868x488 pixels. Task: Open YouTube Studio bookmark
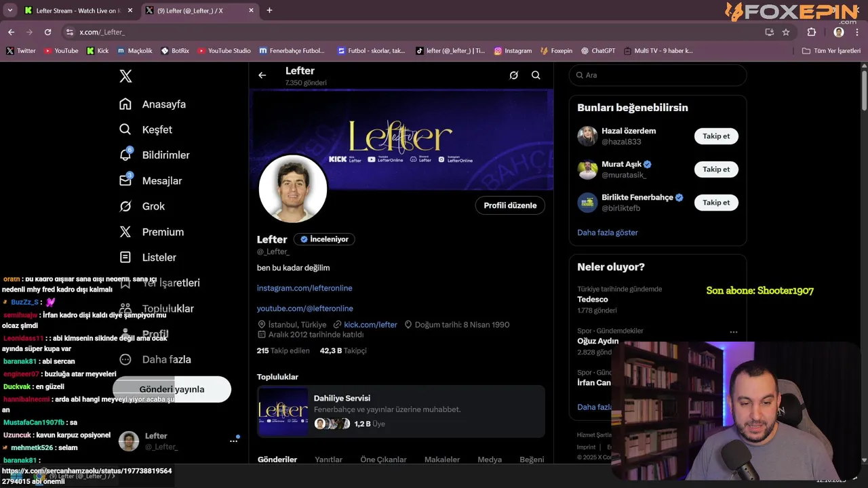[x=224, y=51]
